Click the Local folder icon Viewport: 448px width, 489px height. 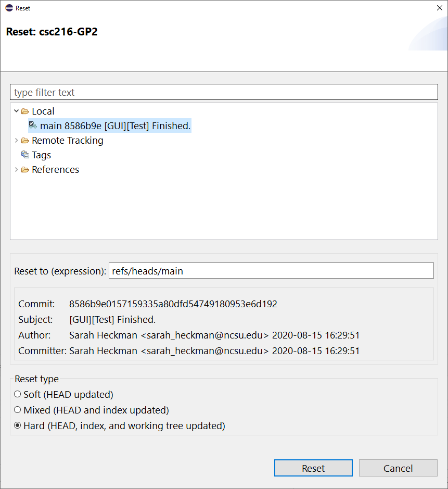(x=25, y=111)
